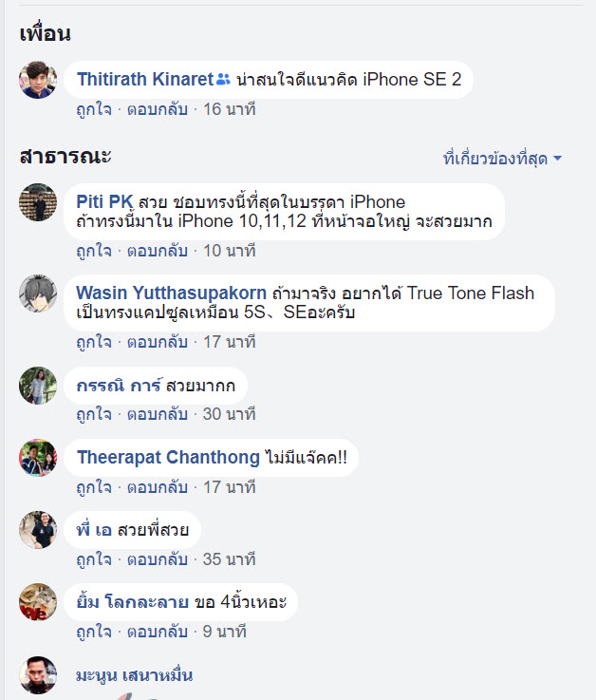Click the 35 นาที timestamp on พี่ เอ's comment
The height and width of the screenshot is (700, 596).
(223, 559)
